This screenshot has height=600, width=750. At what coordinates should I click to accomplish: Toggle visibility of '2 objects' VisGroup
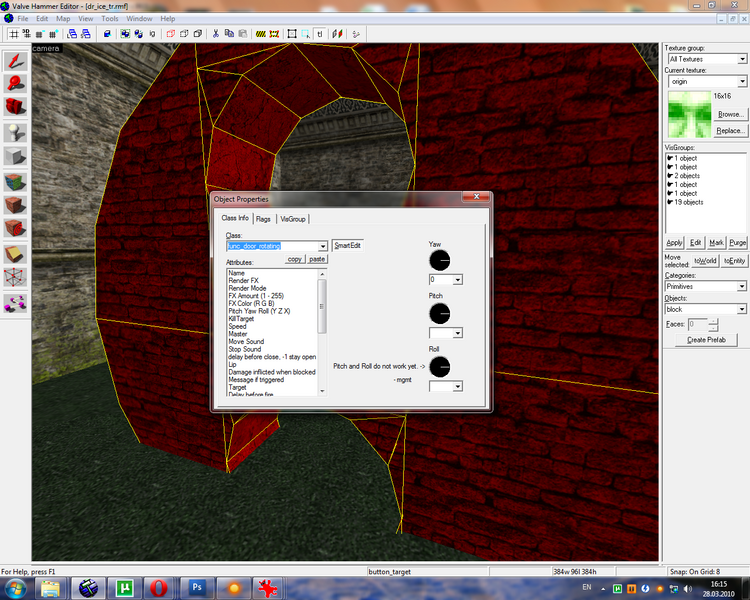[671, 176]
